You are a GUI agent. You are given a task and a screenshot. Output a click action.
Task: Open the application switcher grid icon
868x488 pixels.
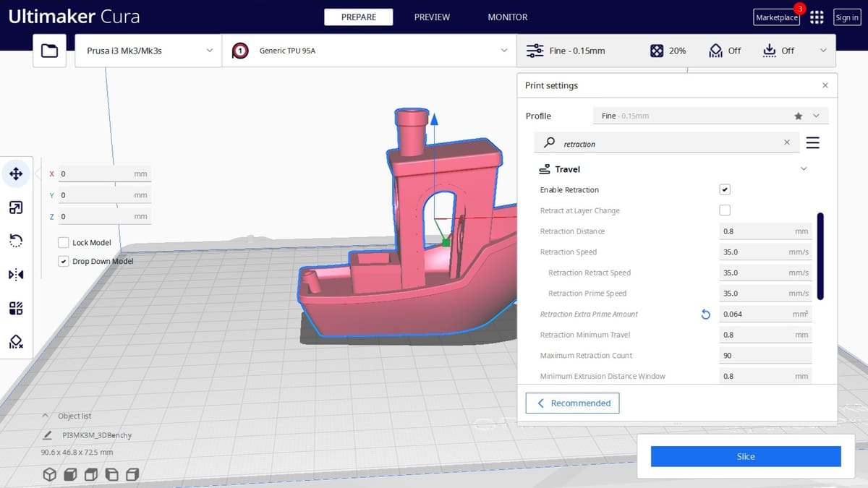pos(817,17)
